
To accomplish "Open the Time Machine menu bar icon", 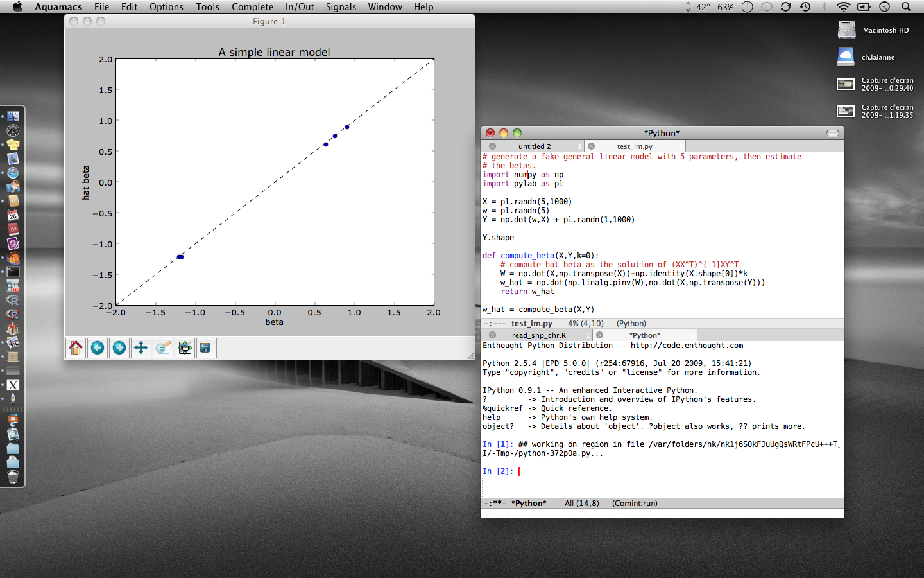I will pyautogui.click(x=805, y=7).
